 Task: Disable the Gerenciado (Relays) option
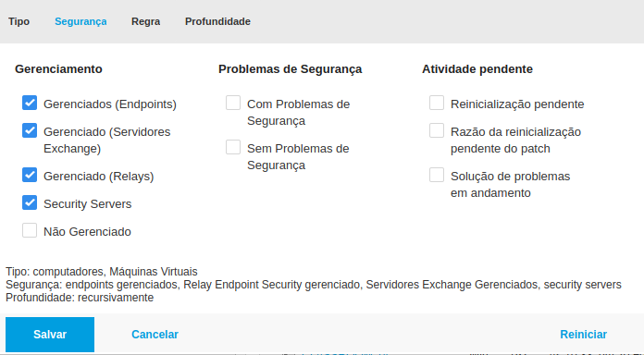coord(30,175)
